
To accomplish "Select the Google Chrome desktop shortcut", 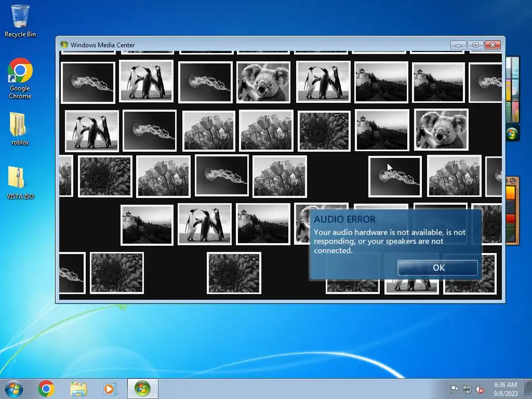I will [x=20, y=78].
